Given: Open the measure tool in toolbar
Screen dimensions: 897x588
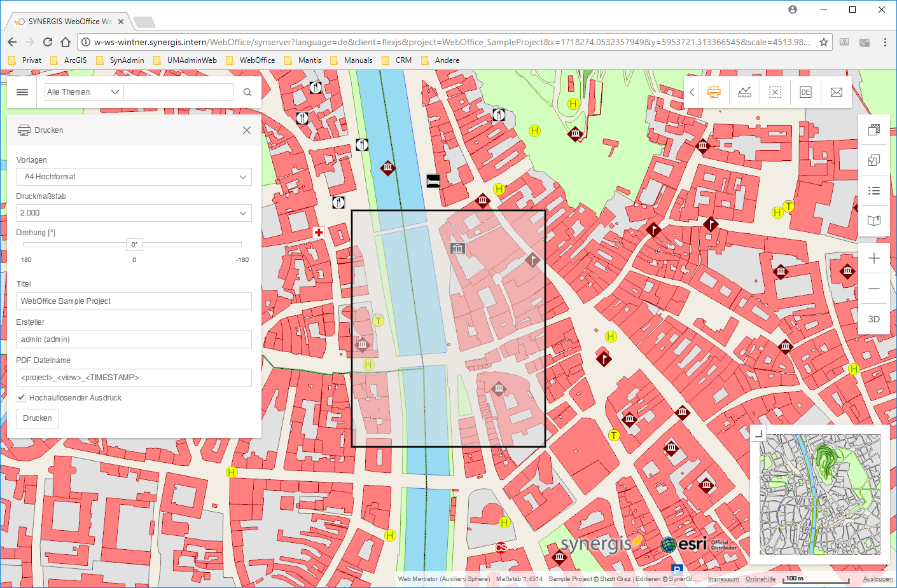Looking at the screenshot, I should click(x=744, y=92).
